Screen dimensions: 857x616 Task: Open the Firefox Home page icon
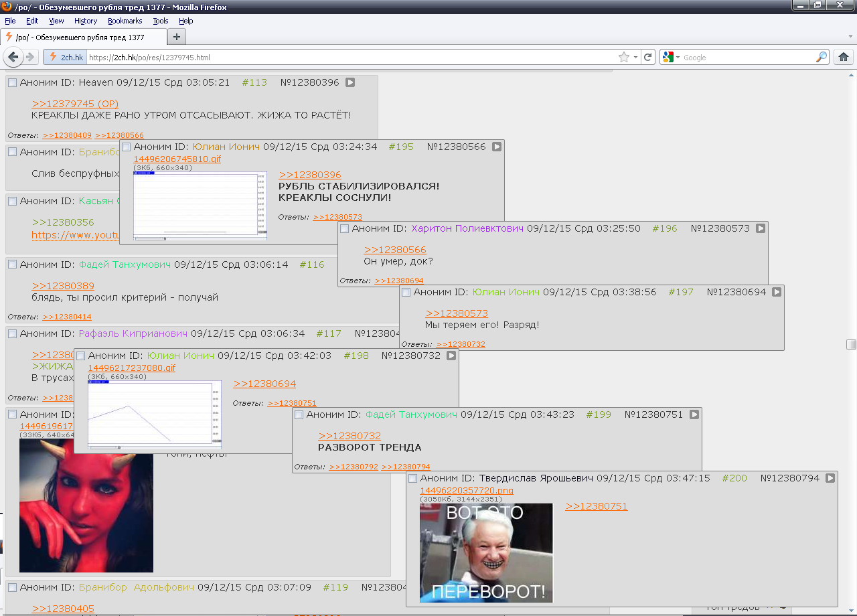[844, 57]
